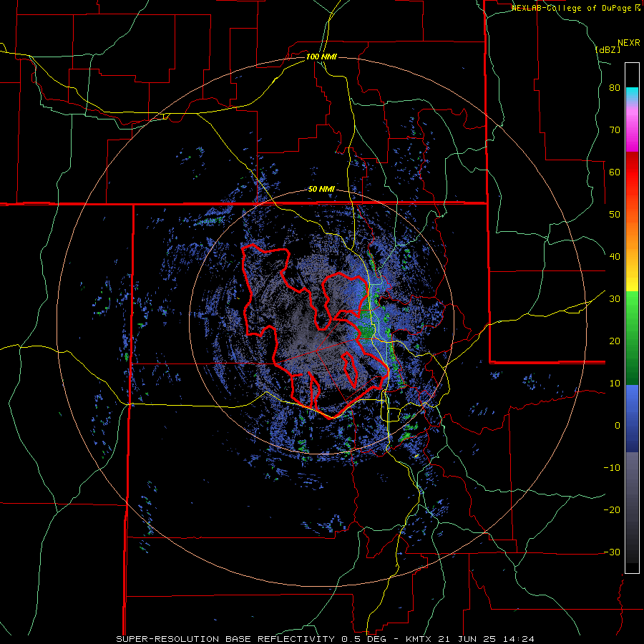644x644 pixels.
Task: Click the NEXR label above color bar
Action: point(629,43)
